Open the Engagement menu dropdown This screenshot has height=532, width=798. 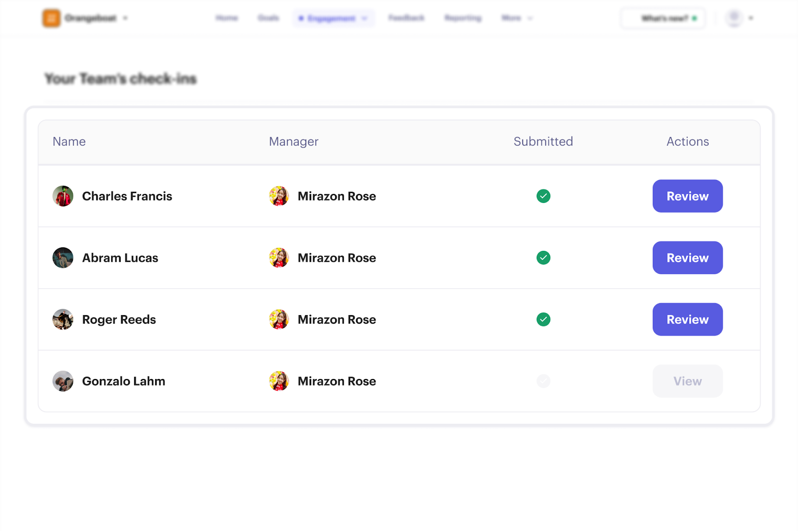[x=333, y=18]
